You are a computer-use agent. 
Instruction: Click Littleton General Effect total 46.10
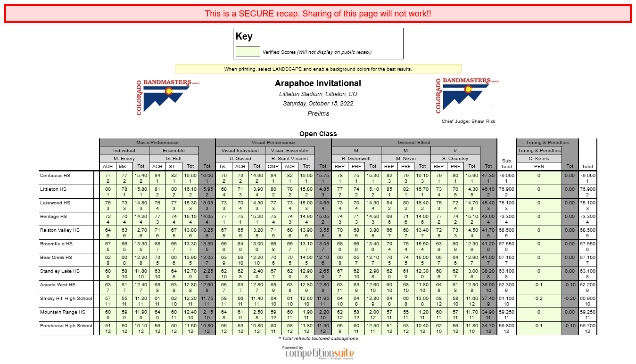click(x=488, y=189)
